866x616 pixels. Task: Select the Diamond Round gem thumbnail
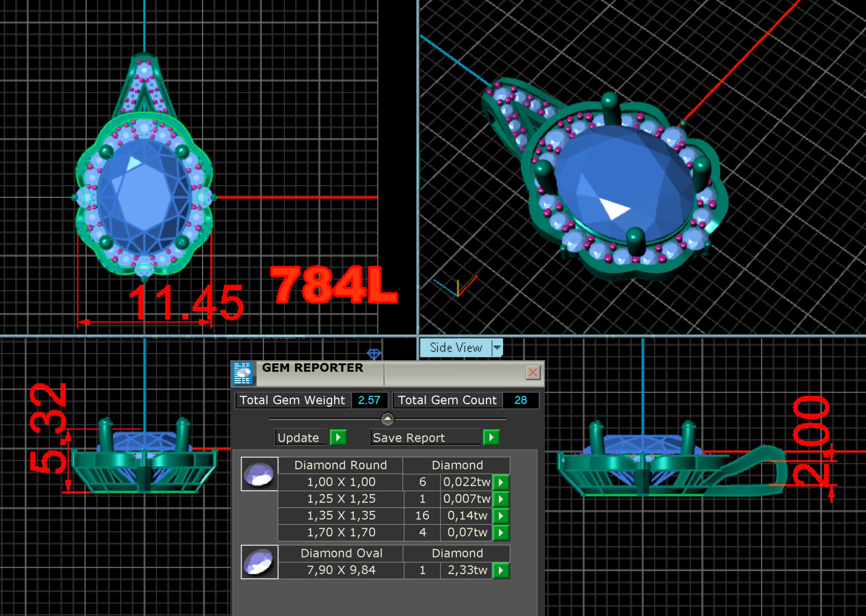[259, 474]
